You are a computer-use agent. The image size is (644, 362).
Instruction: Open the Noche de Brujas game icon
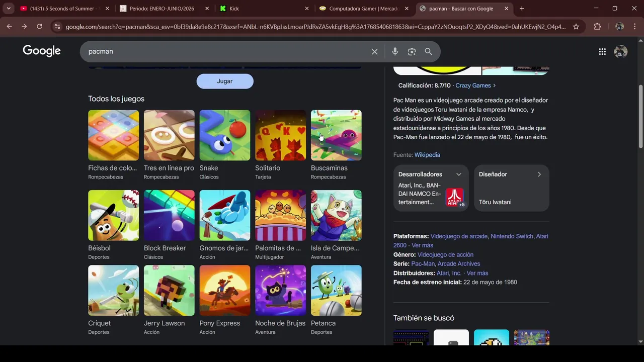point(280,291)
